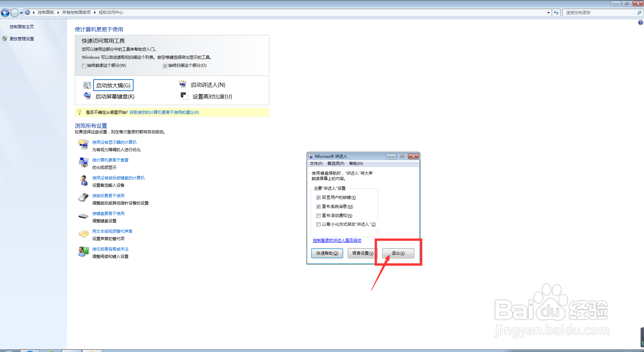Open 使鼠标更易于使用 link

[108, 195]
